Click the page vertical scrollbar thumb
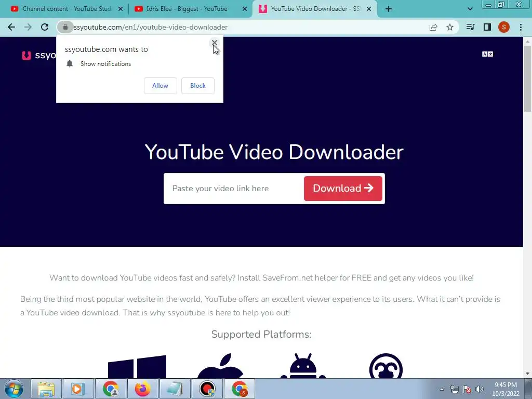 click(528, 78)
